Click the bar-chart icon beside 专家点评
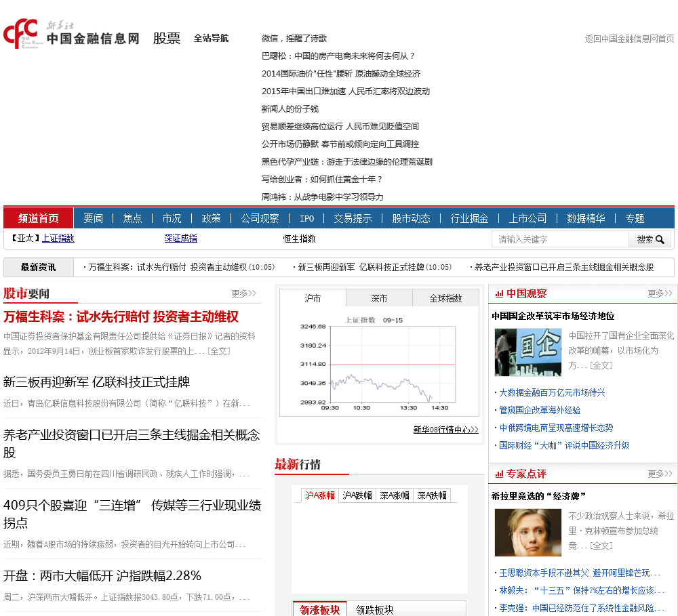 click(x=499, y=474)
